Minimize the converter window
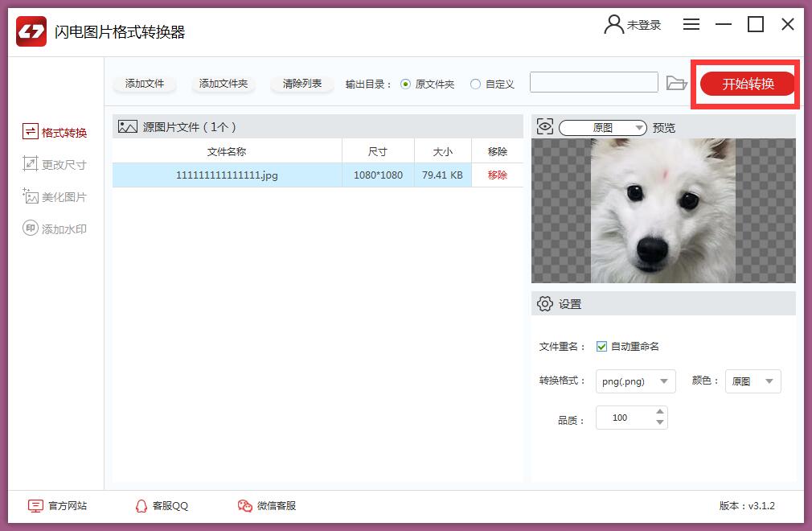Image resolution: width=812 pixels, height=531 pixels. point(723,24)
